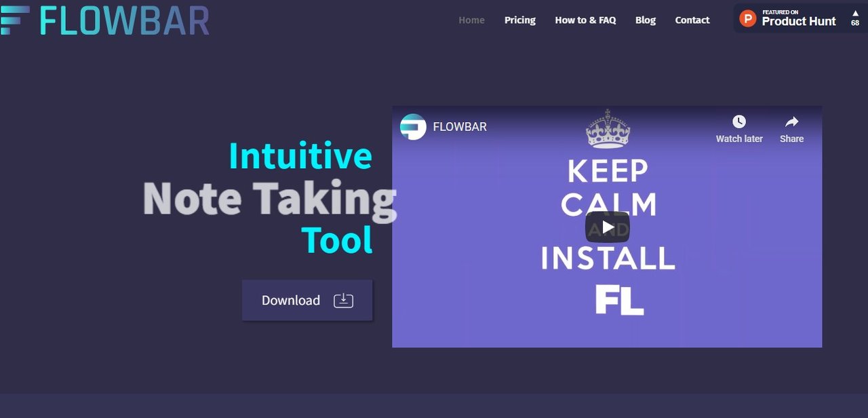Click the Product Hunt upvote count arrow
The width and height of the screenshot is (868, 418).
[855, 13]
